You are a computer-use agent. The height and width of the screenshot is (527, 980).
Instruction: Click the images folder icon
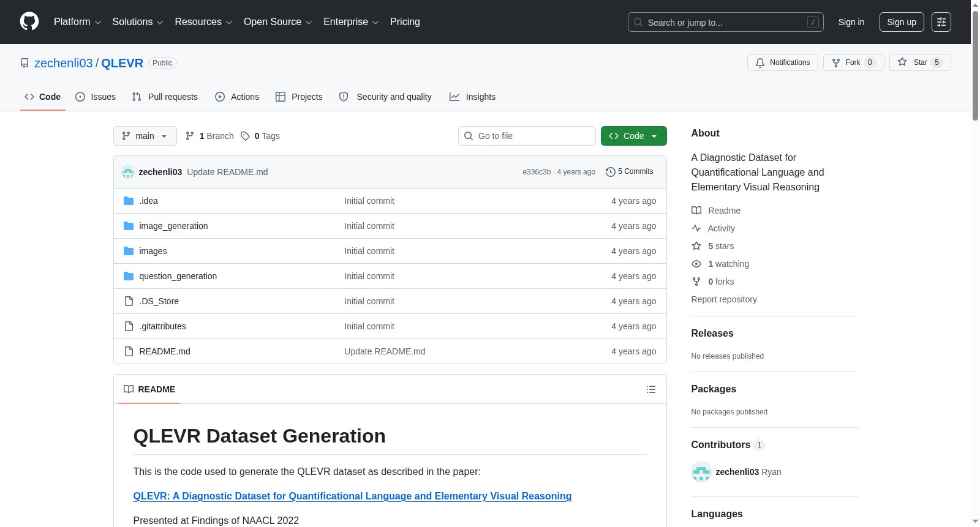pyautogui.click(x=129, y=251)
